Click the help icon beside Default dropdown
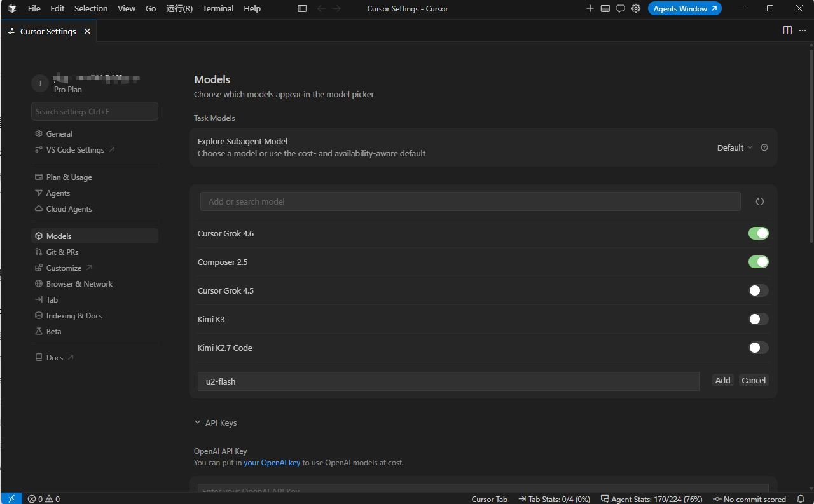Viewport: 814px width, 504px height. pos(764,147)
